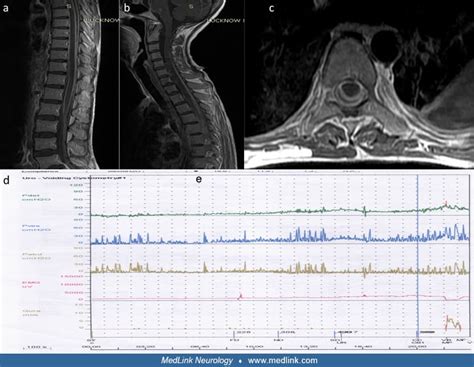Open the www.medlink.com link
Screen dimensions: 474x367
[x=283, y=360]
